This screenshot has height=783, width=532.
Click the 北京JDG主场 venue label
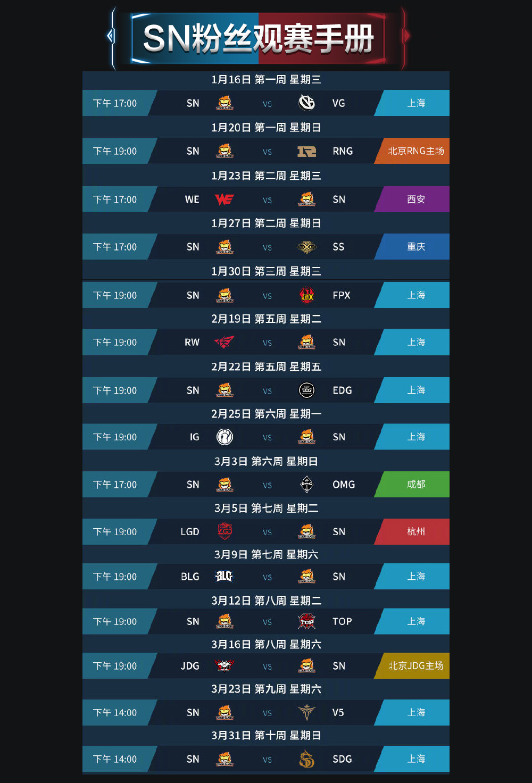pyautogui.click(x=415, y=665)
